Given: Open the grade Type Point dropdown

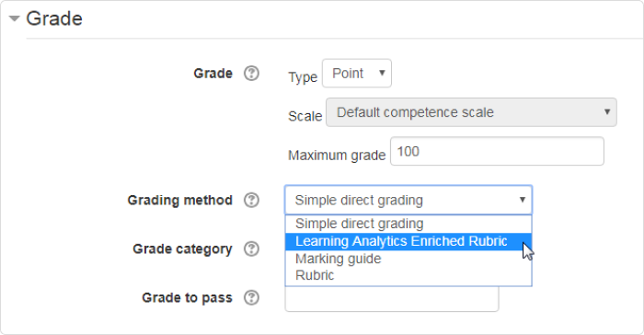Looking at the screenshot, I should coord(357,73).
